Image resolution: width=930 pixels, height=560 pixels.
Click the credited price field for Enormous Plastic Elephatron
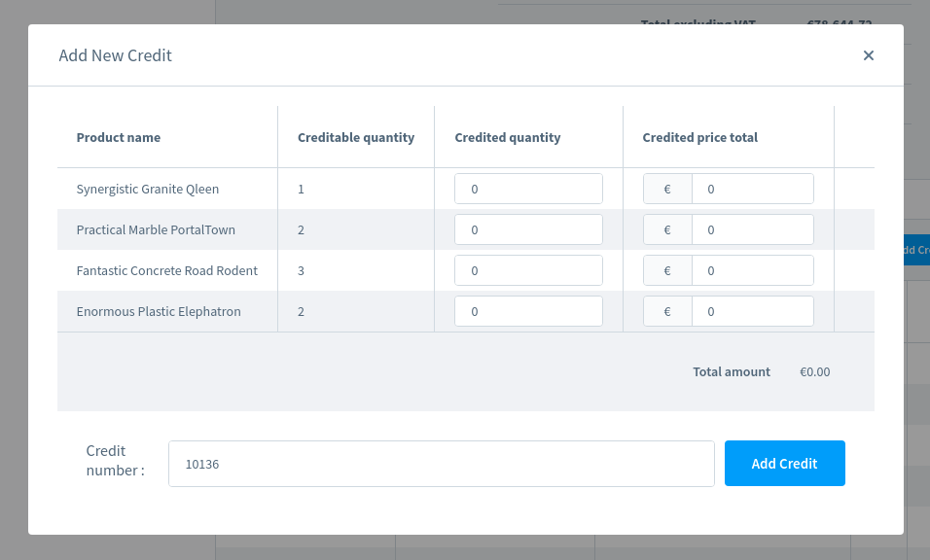(752, 311)
